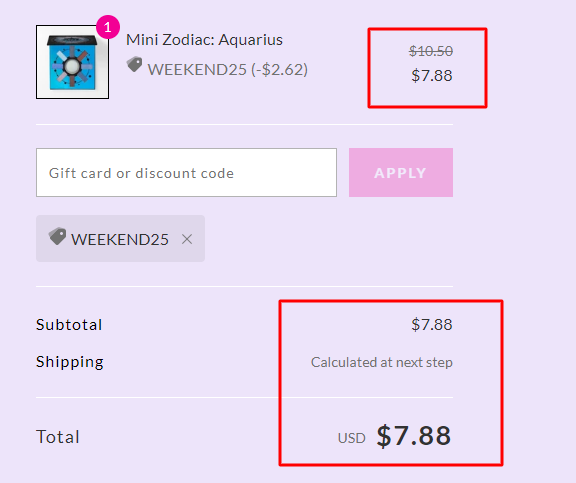The image size is (576, 483).
Task: Click the Total label
Action: click(58, 437)
